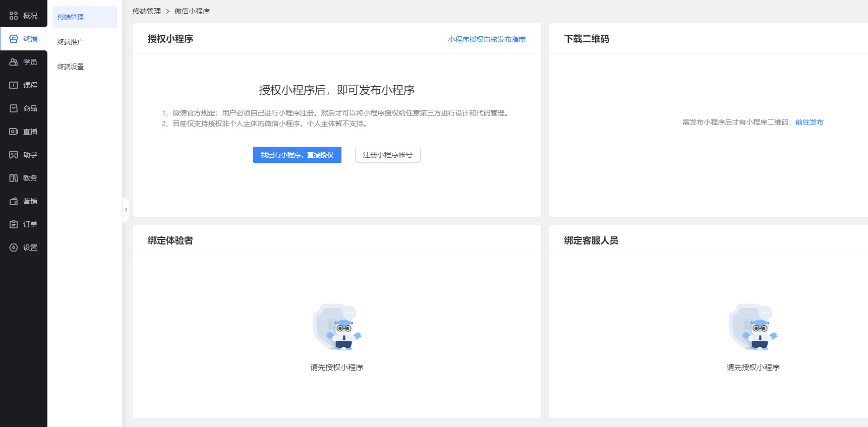Image resolution: width=868 pixels, height=427 pixels.
Task: Go to the 商品 section
Action: [24, 108]
